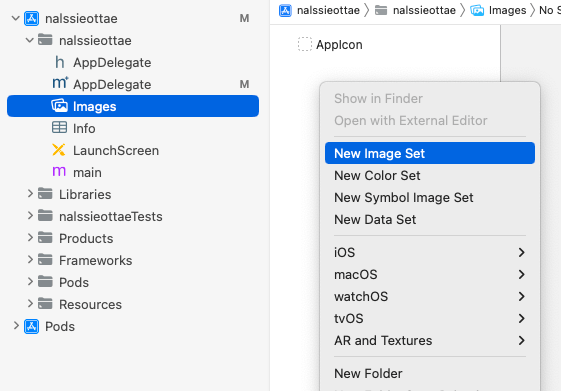Screen dimensions: 561x391
Task: Click the nalssieottae group folder icon
Action: click(x=45, y=40)
